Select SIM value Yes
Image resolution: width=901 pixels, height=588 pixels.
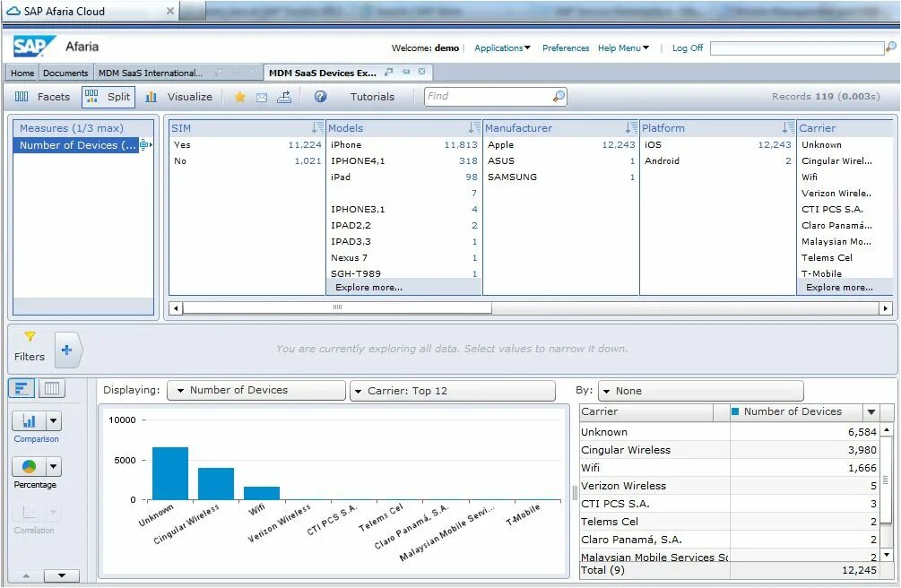click(x=247, y=145)
